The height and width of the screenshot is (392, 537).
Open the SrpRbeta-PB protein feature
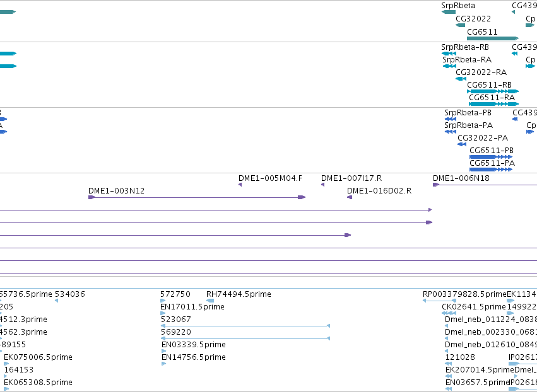point(451,119)
